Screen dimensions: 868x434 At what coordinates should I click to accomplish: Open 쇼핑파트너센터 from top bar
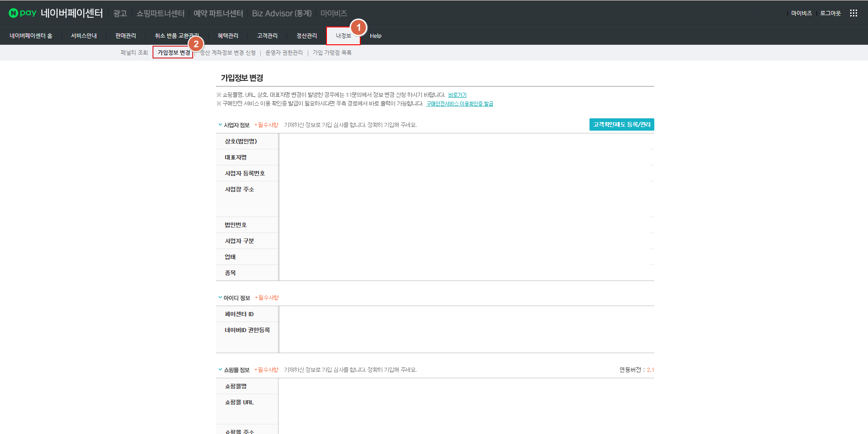[x=160, y=13]
